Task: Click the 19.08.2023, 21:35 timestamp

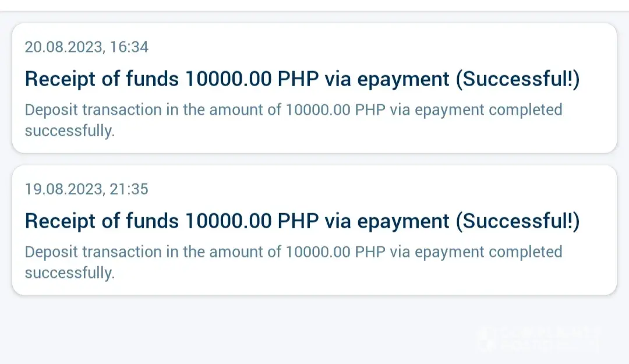Action: (x=86, y=189)
